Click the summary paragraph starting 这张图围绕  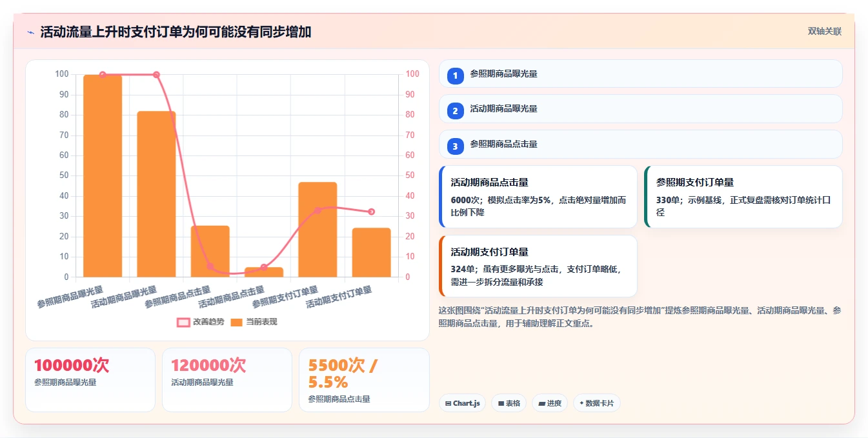tap(640, 317)
